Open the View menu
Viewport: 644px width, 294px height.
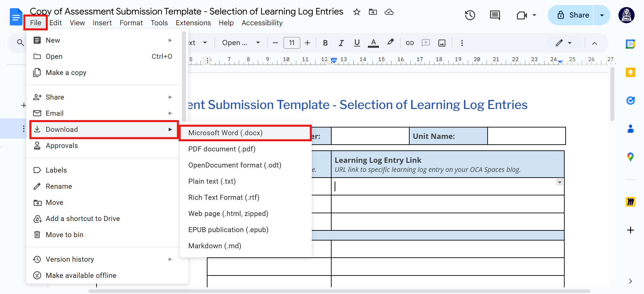[x=77, y=23]
